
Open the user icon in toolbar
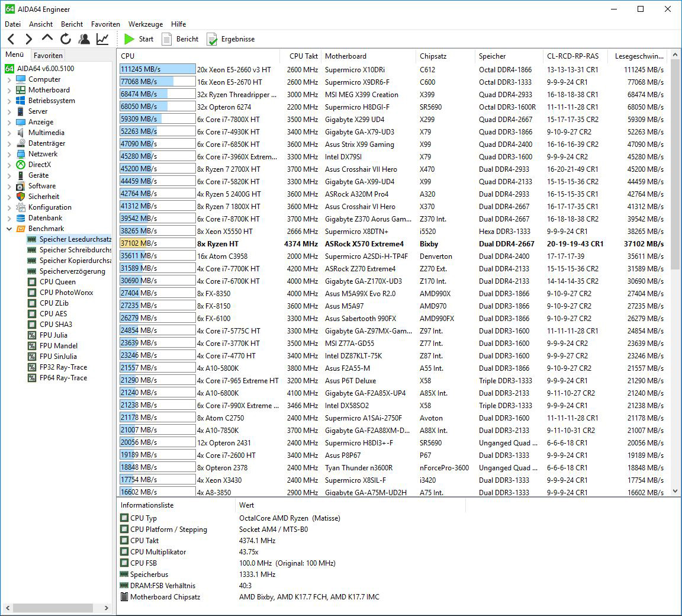[84, 39]
